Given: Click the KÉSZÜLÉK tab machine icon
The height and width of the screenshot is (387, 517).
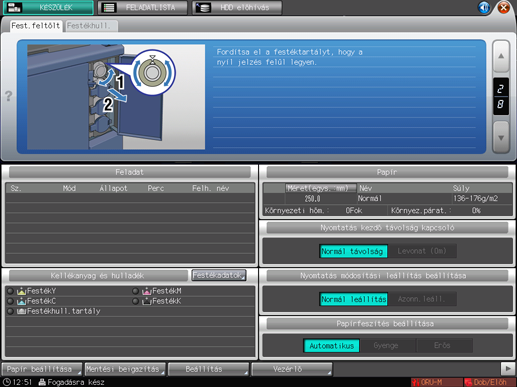Looking at the screenshot, I should click(14, 7).
